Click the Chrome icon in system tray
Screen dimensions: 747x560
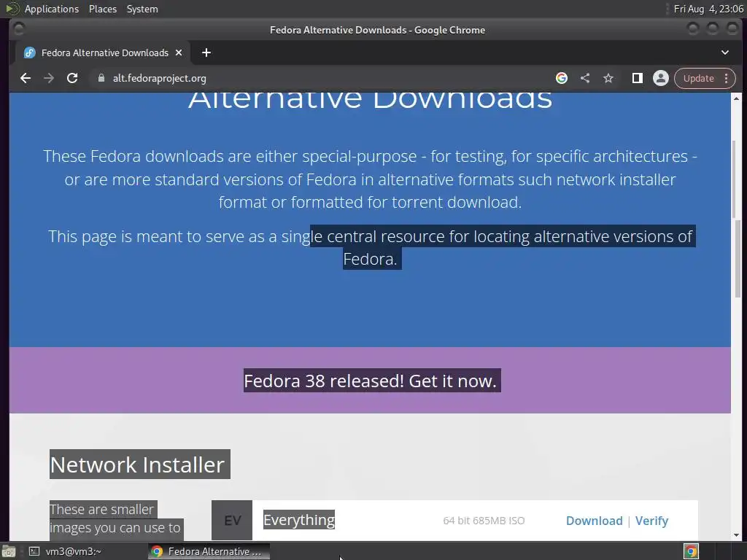point(691,551)
